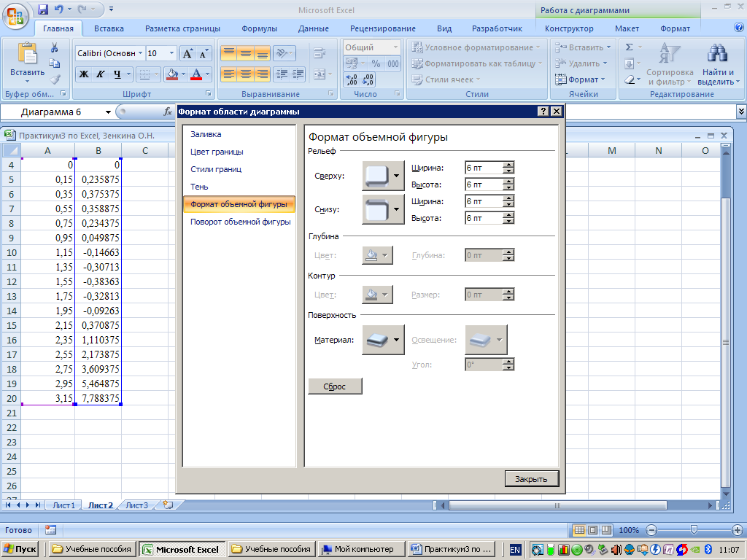
Task: Select Заливка in dialog sidebar
Action: point(206,134)
